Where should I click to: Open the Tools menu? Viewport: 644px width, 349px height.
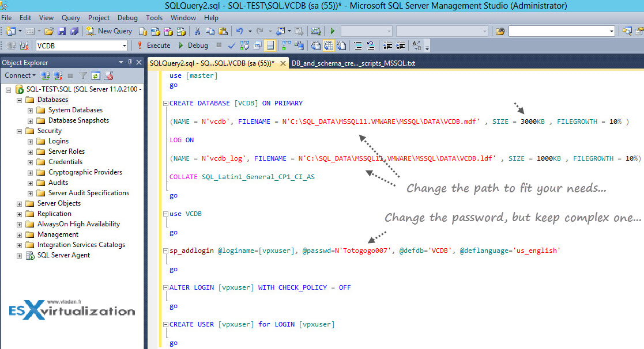[x=154, y=18]
